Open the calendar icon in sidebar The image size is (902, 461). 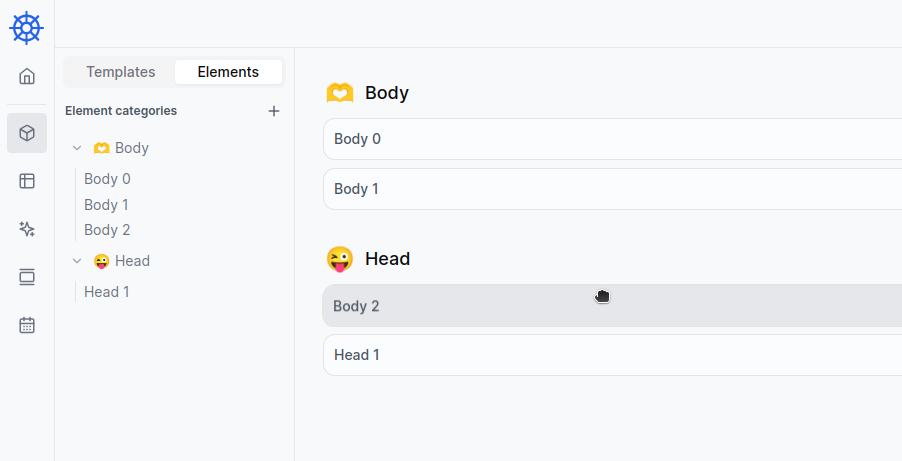[27, 325]
